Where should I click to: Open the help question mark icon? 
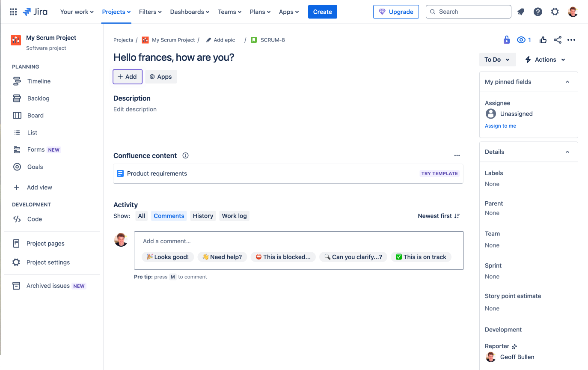tap(538, 12)
